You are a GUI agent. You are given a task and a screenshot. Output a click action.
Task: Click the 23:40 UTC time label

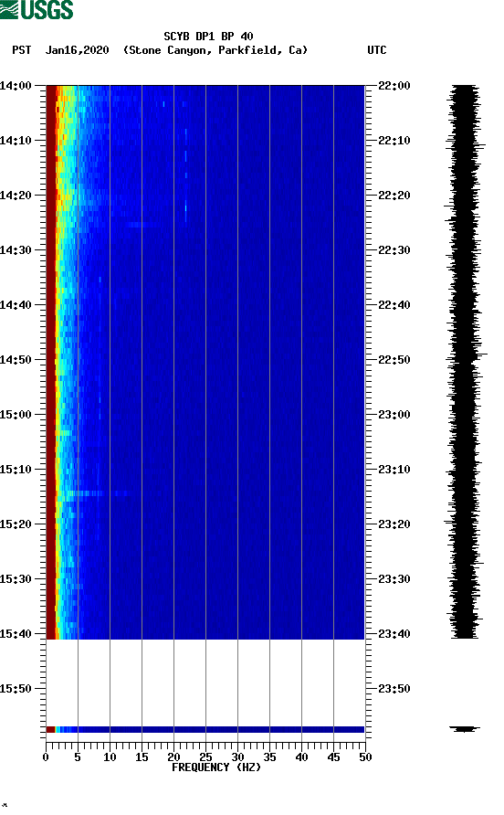point(394,633)
